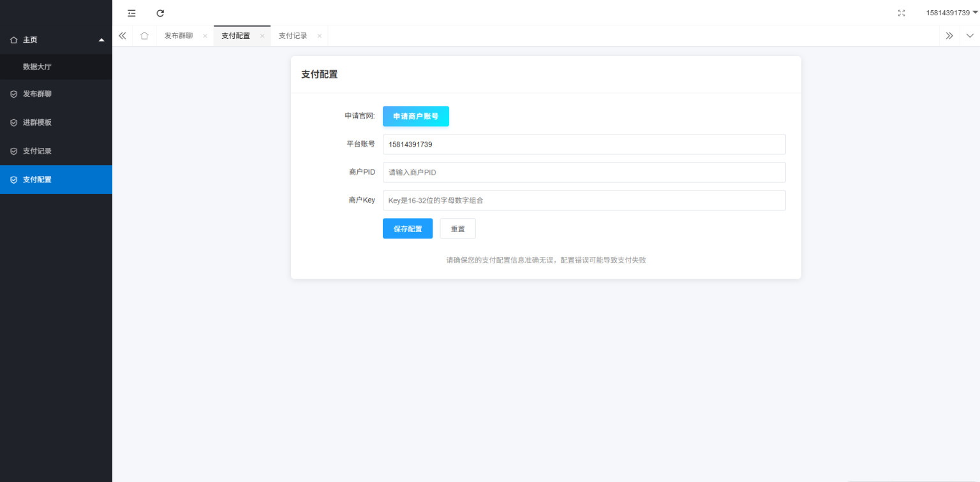This screenshot has height=482, width=980.
Task: Switch to the 支付记录 tab
Action: [x=293, y=36]
